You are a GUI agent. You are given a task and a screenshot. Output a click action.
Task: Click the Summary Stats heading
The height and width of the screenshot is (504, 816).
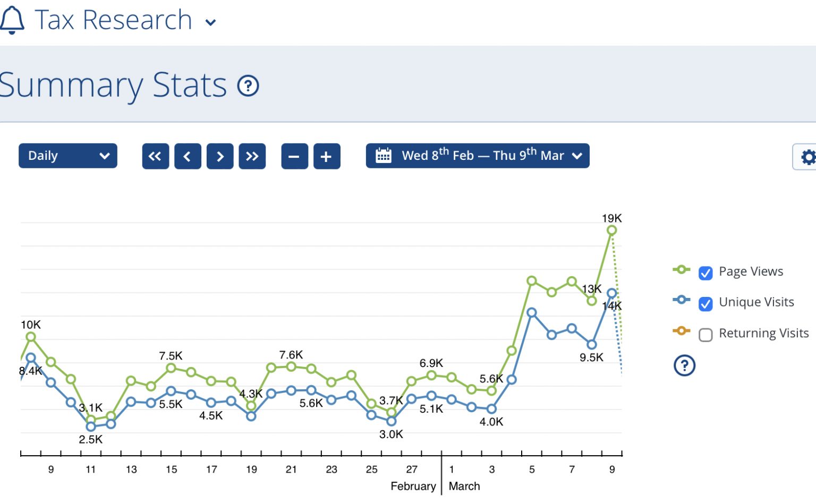coord(113,85)
